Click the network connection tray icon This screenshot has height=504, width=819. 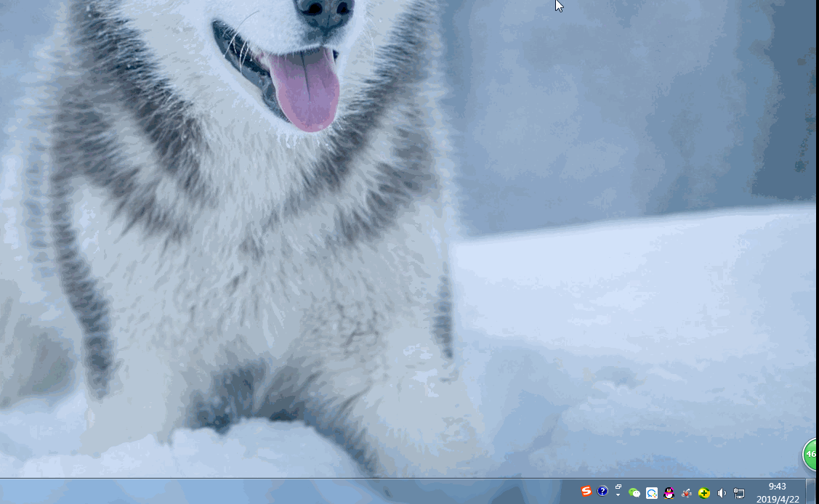click(x=739, y=493)
